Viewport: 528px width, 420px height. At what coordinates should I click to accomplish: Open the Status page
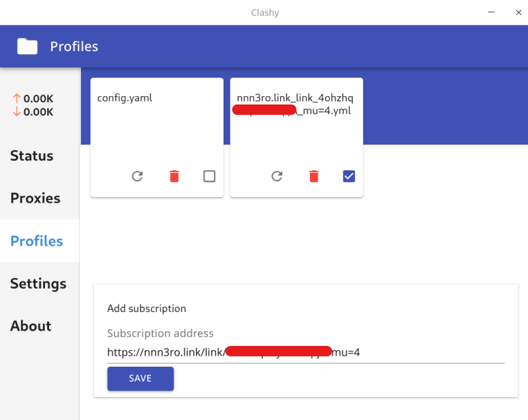point(32,156)
